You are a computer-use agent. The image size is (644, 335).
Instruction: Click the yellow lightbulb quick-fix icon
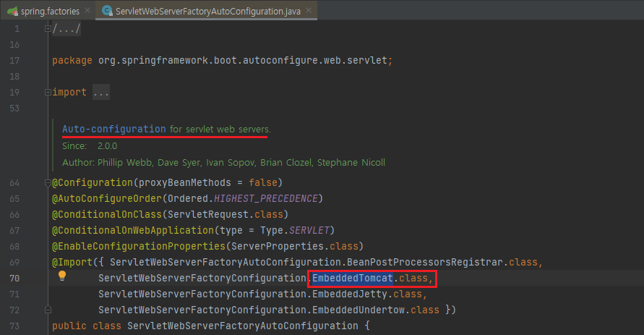point(62,276)
